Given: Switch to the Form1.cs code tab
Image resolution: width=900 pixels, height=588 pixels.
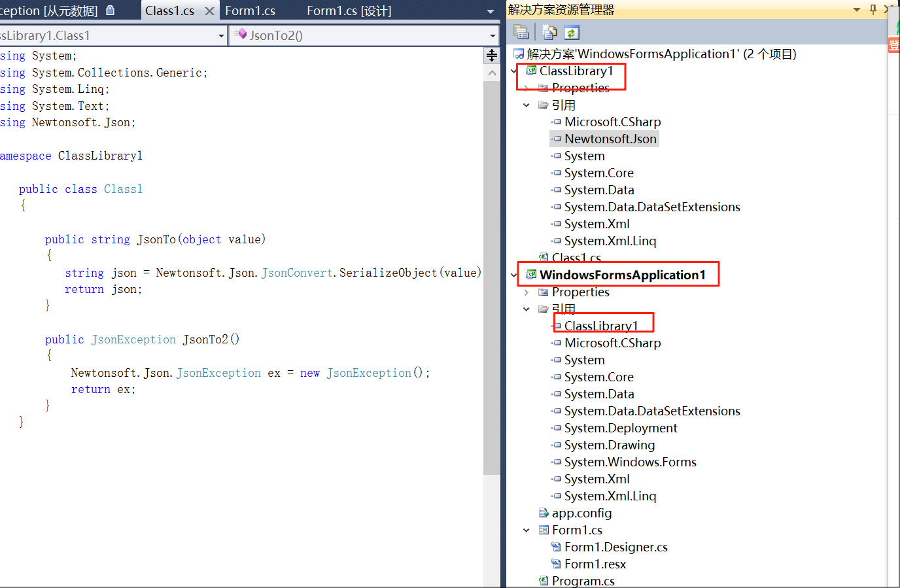Looking at the screenshot, I should pos(250,10).
